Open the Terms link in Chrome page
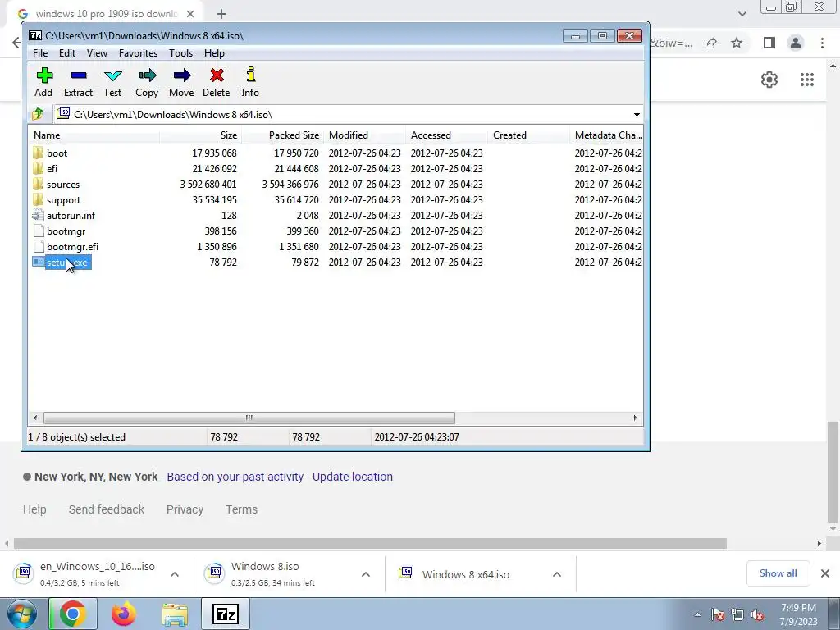840x630 pixels. 242,509
